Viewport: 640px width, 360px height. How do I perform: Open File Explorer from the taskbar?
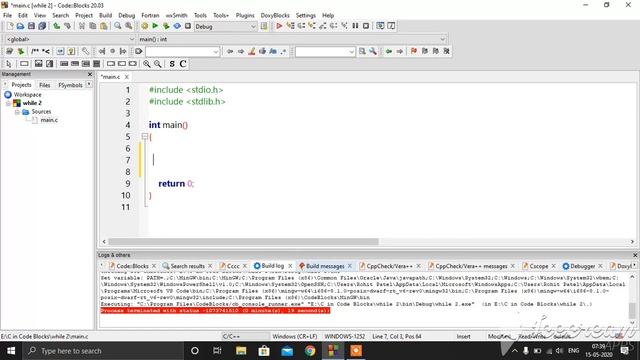[x=241, y=351]
